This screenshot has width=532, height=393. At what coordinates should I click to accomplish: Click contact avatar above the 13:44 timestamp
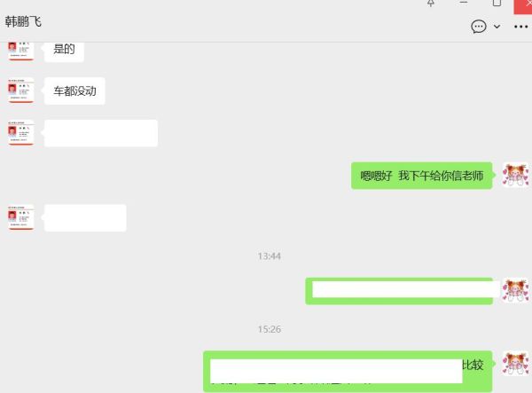20,217
